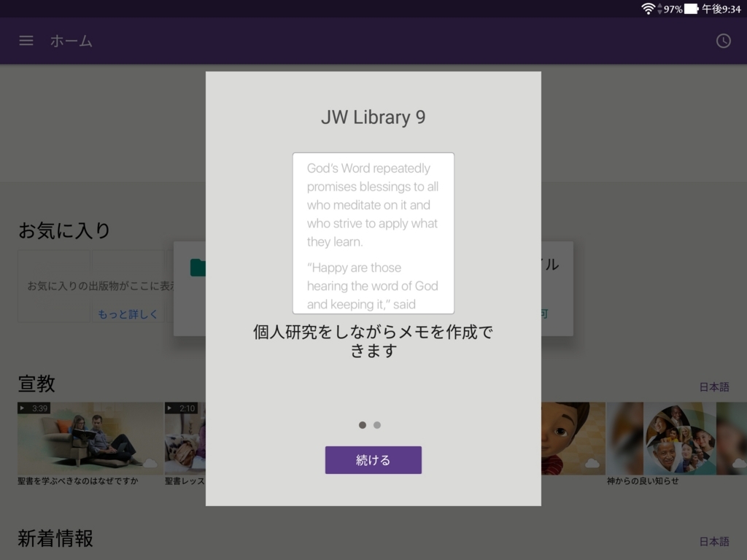
Task: Open the hamburger navigation menu
Action: [26, 41]
